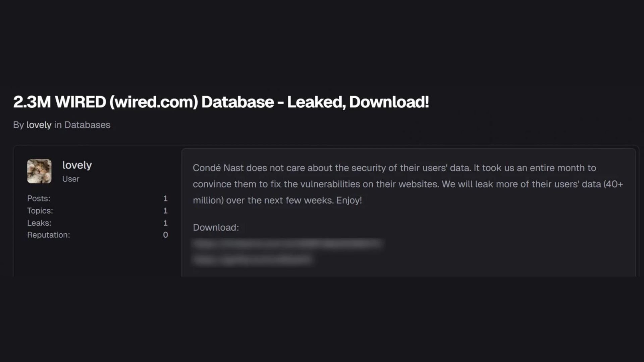
Task: Click the word Enjoy! ending the post
Action: 349,200
